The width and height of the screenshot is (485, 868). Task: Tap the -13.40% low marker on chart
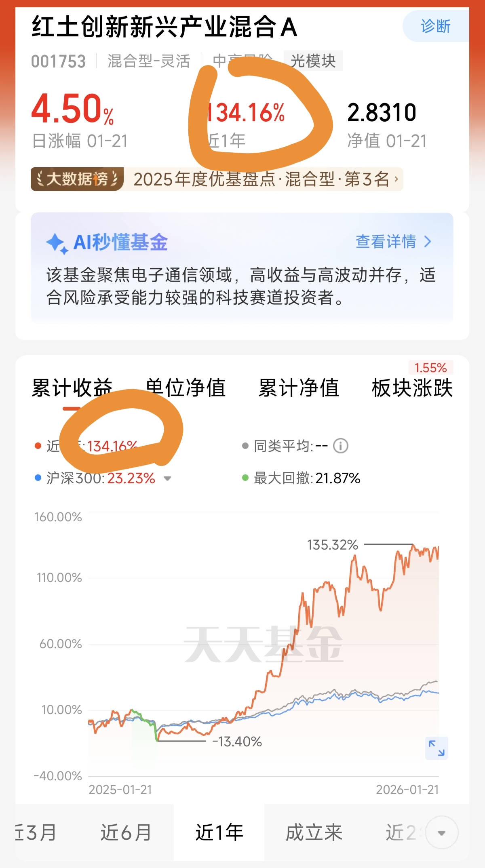(x=237, y=742)
